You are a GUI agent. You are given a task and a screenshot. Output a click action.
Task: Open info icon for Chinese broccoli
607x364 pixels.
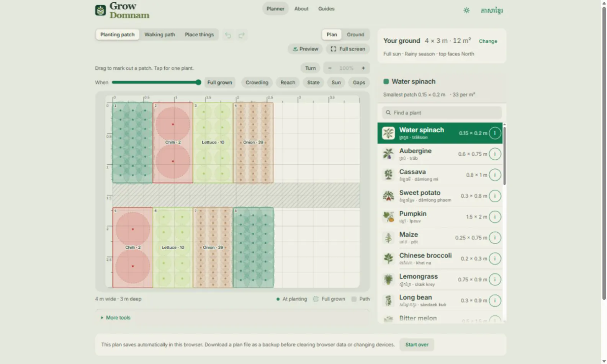(495, 258)
